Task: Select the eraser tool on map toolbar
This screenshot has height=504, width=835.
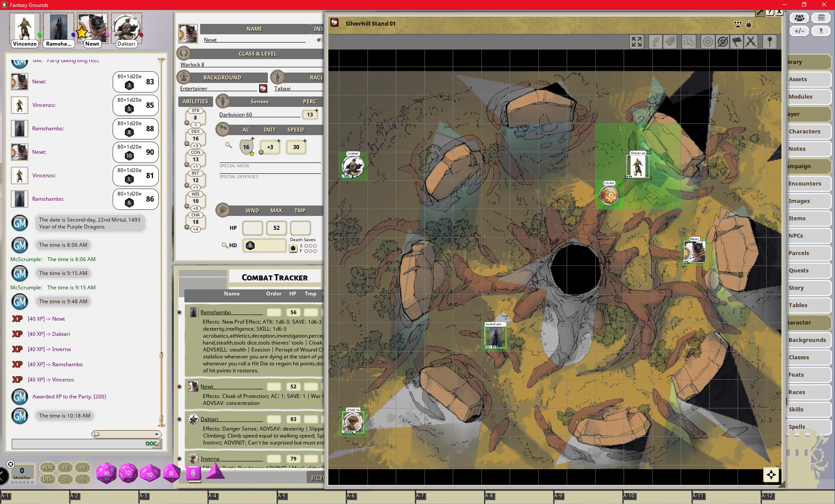Action: click(670, 42)
